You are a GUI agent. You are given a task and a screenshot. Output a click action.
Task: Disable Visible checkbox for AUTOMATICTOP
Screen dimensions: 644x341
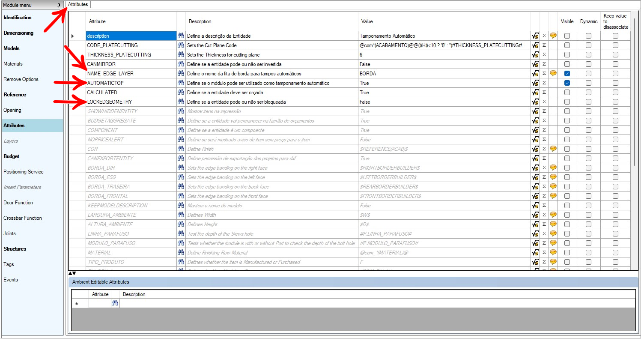[567, 83]
